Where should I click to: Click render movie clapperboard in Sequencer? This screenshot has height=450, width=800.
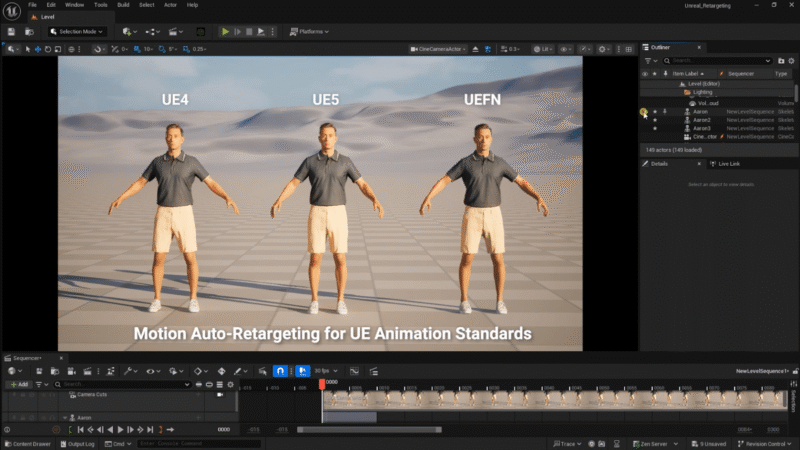coord(87,371)
